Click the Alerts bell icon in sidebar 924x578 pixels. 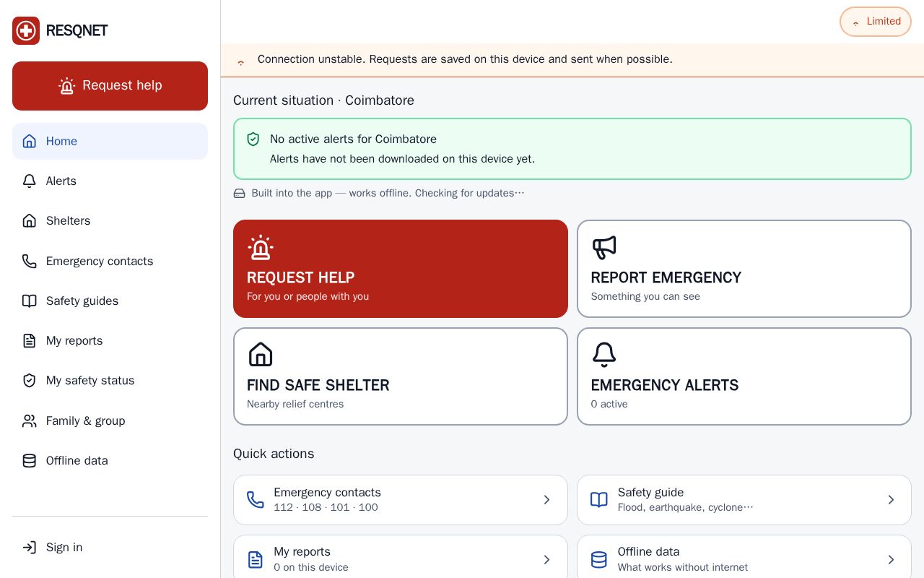[29, 181]
